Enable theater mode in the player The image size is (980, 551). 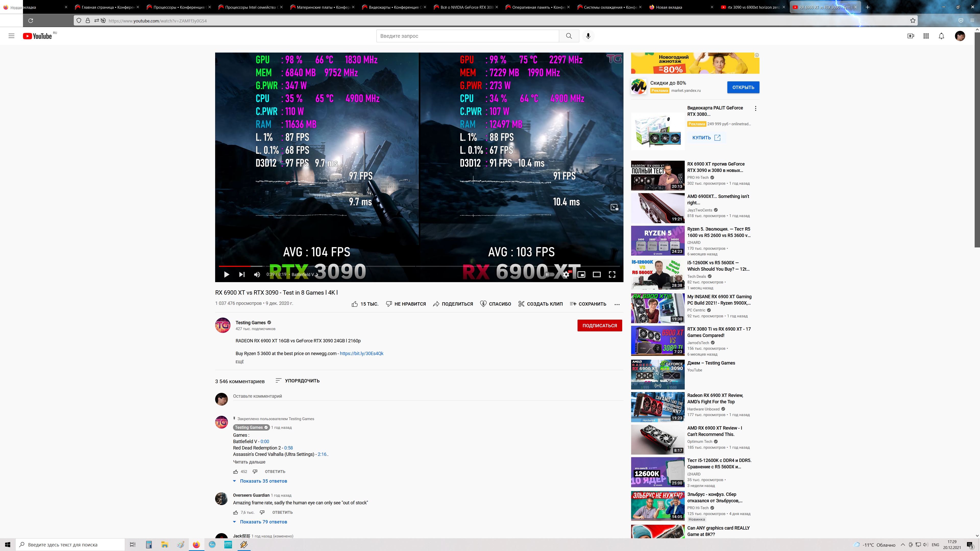[x=596, y=274]
